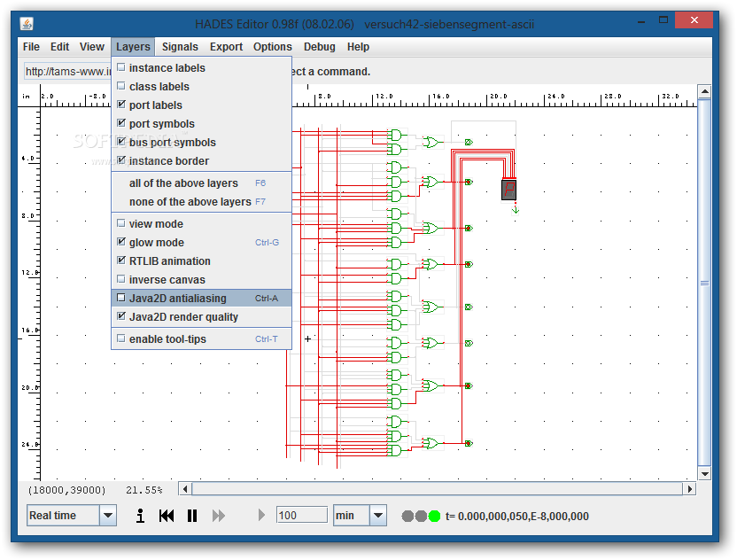The height and width of the screenshot is (560, 737).
Task: Disable port labels layer
Action: pos(121,105)
